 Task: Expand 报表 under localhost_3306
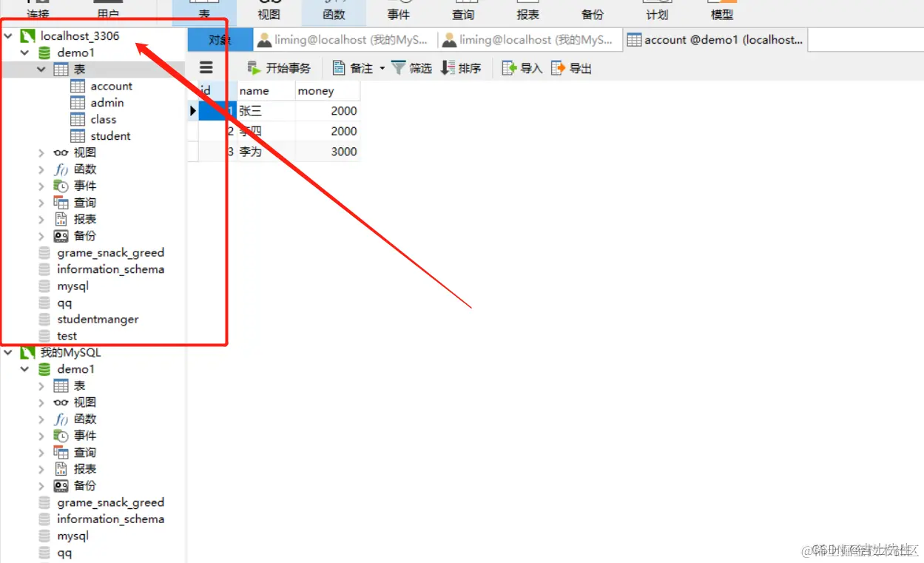41,220
